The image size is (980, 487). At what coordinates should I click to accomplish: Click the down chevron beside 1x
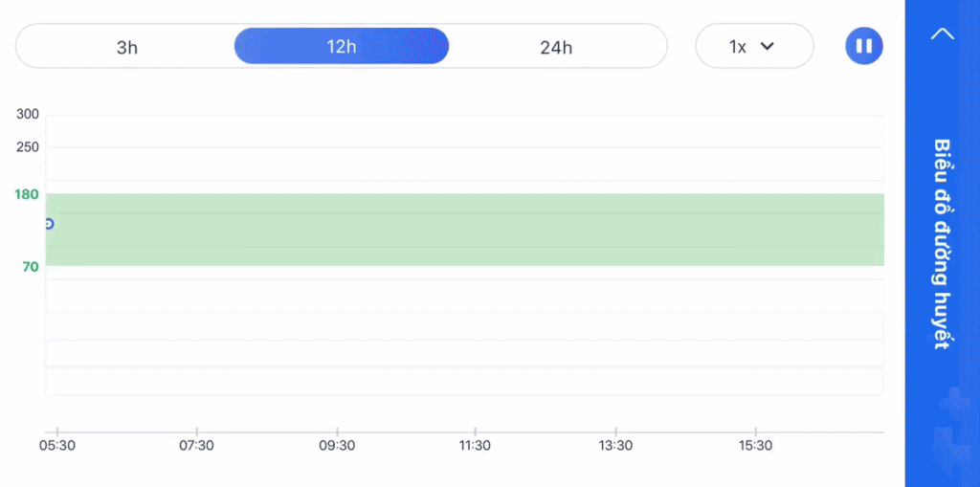point(767,46)
